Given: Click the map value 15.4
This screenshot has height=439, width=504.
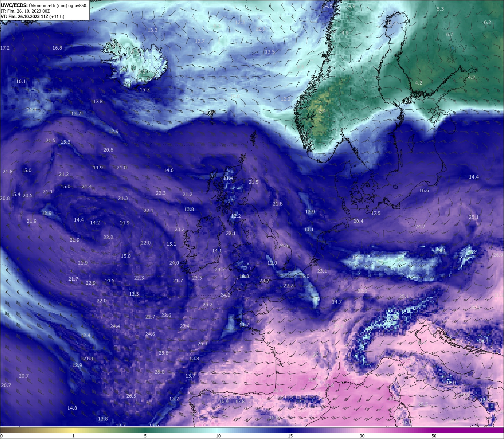Looking at the screenshot, I should click(x=15, y=194).
